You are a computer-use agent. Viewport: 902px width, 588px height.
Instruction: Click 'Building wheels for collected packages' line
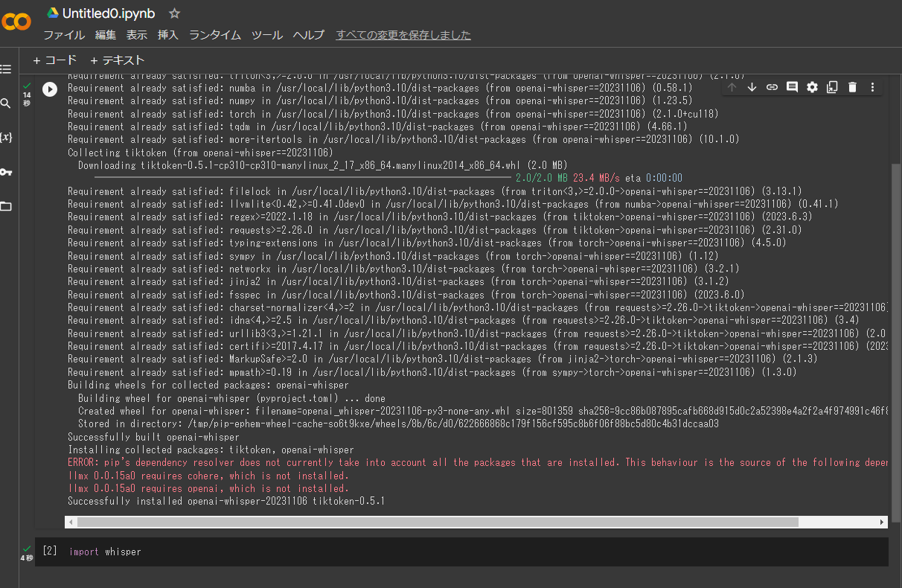coord(208,385)
